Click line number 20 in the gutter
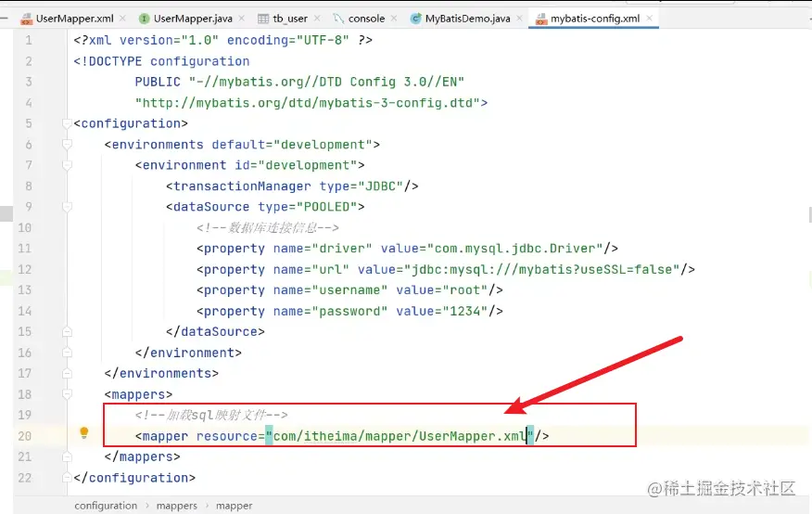 24,436
